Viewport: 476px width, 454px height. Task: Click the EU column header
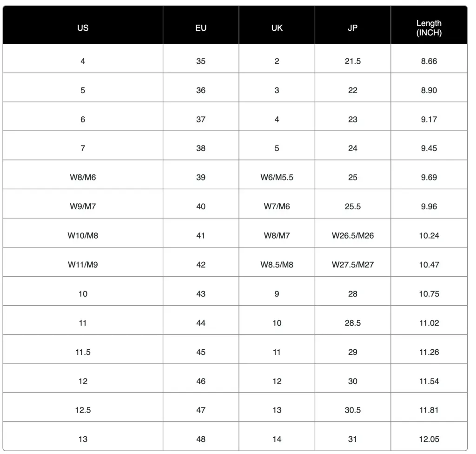pyautogui.click(x=201, y=28)
